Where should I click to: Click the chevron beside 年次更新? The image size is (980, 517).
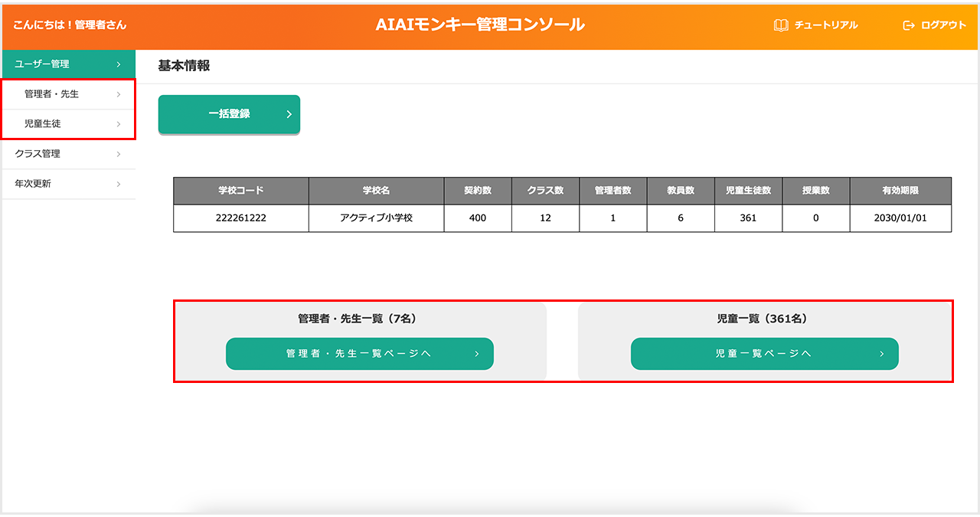point(119,184)
